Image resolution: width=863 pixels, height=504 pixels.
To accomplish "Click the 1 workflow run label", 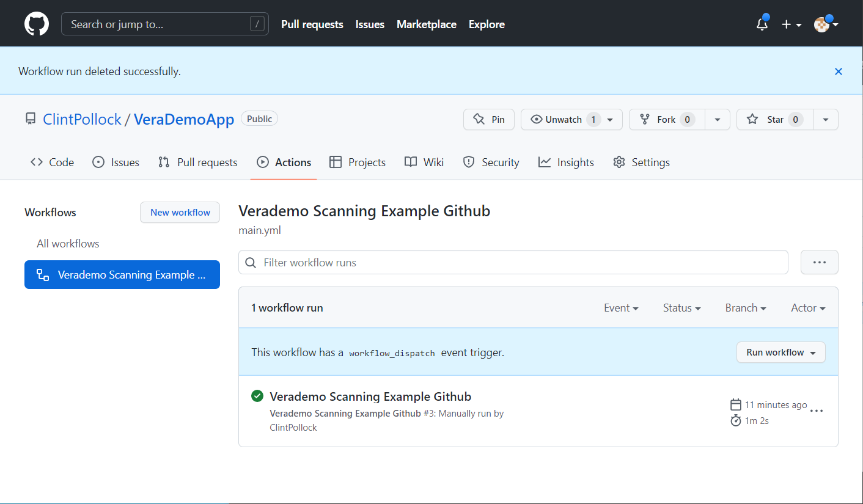I will tap(287, 308).
